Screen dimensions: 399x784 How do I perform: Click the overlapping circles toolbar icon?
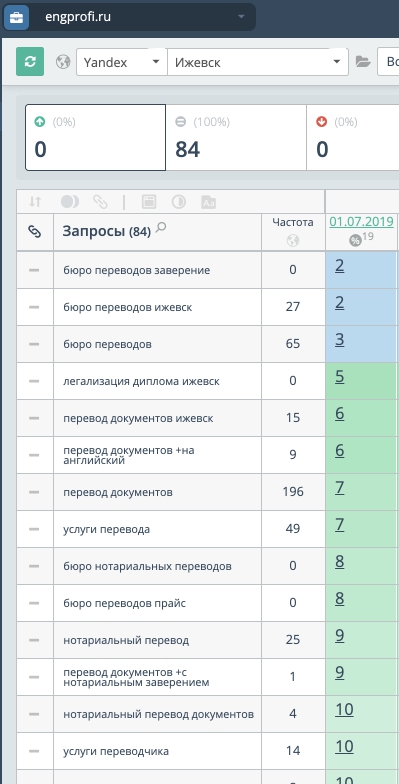tap(70, 202)
